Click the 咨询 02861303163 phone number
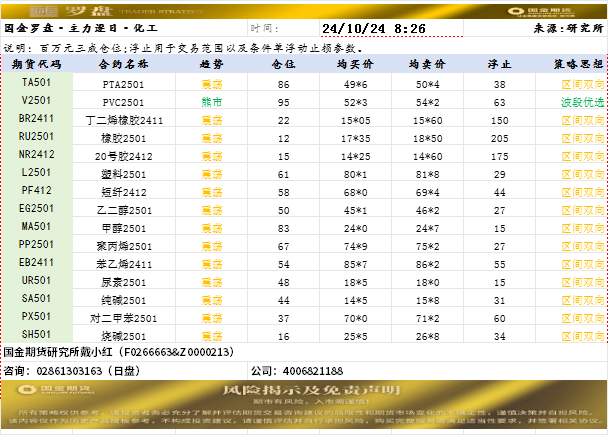This screenshot has width=608, height=435. [x=72, y=371]
